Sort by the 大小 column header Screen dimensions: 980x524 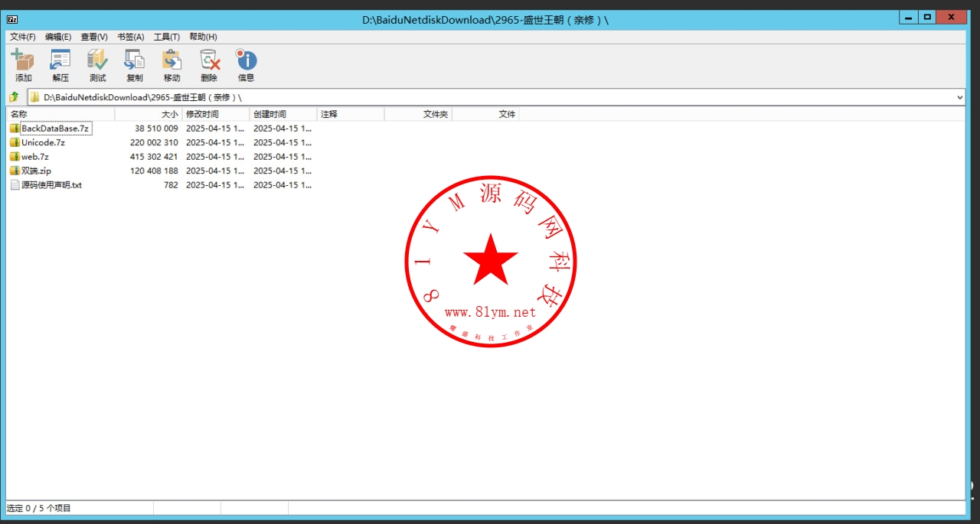pos(149,114)
